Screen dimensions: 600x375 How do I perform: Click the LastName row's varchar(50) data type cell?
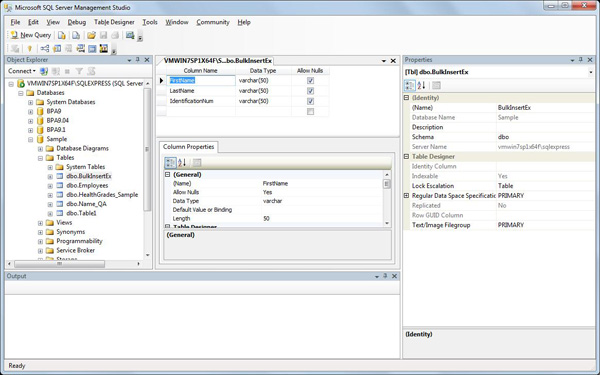coord(263,91)
